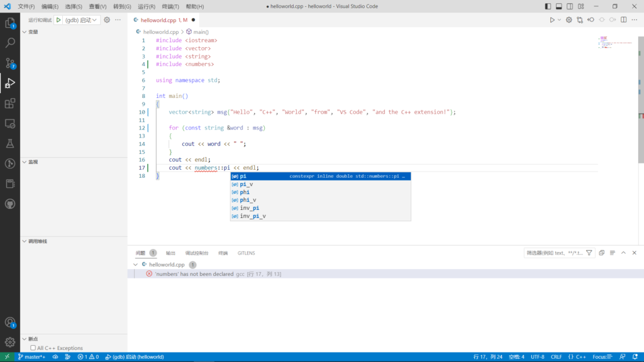Viewport: 644px width, 362px height.
Task: Toggle the primary sidebar layout button
Action: (x=548, y=6)
